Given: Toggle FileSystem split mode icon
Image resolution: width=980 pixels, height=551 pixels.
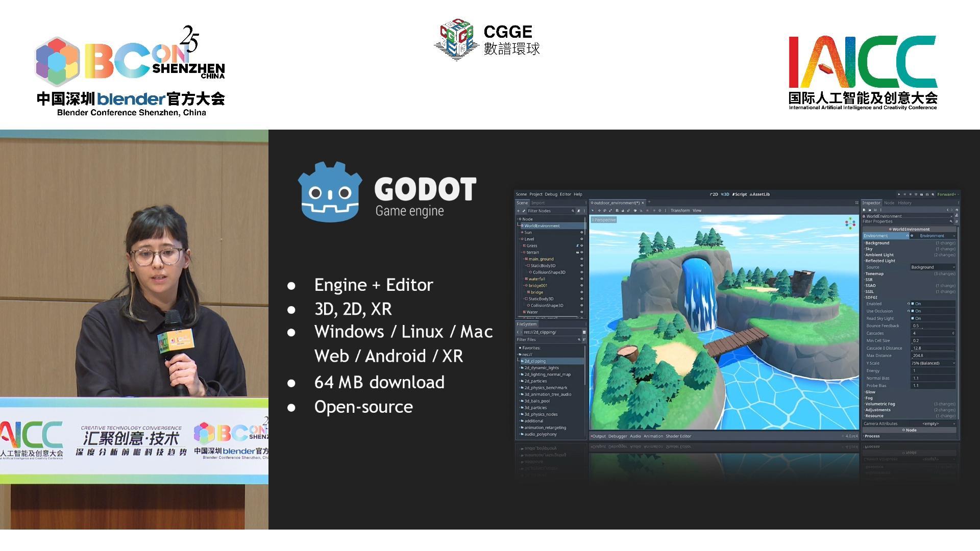Looking at the screenshot, I should click(584, 332).
